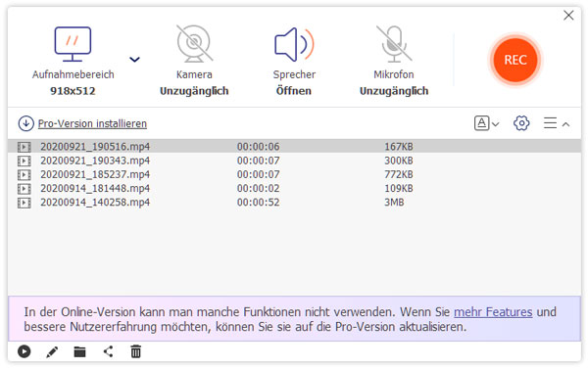Screen dimensions: 588x369
Task: Toggle the Kamera webcam icon
Action: (194, 43)
